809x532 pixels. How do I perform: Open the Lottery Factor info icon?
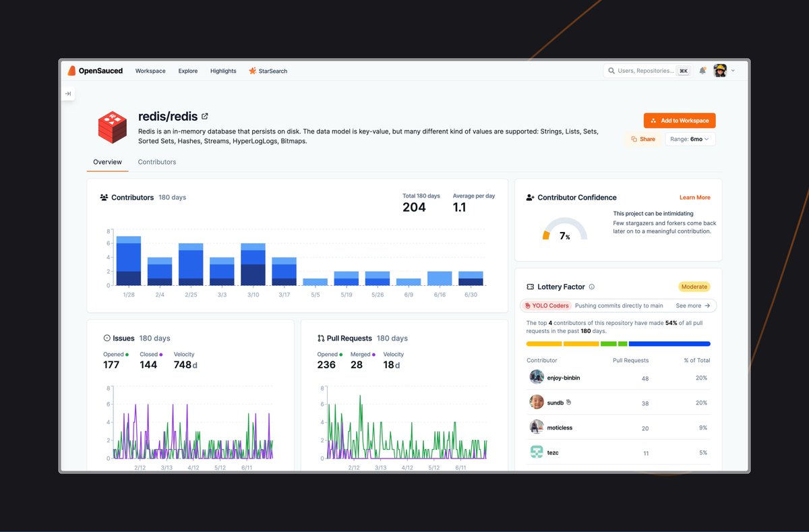point(592,287)
